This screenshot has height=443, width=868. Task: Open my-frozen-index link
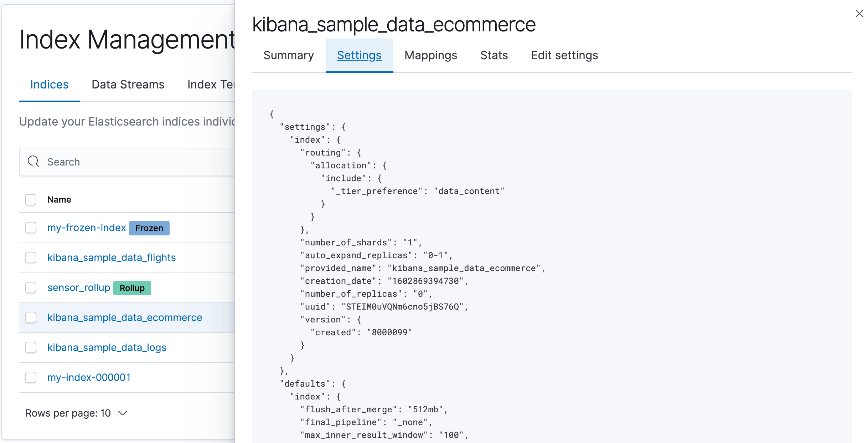click(x=87, y=228)
